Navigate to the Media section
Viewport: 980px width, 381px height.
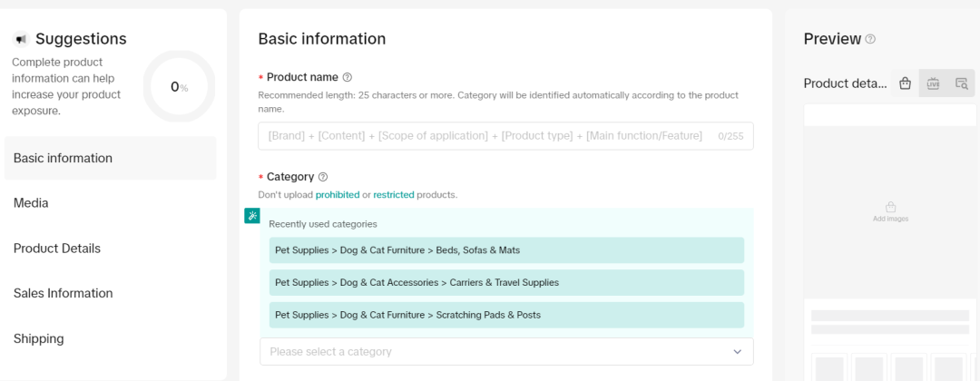click(x=31, y=203)
